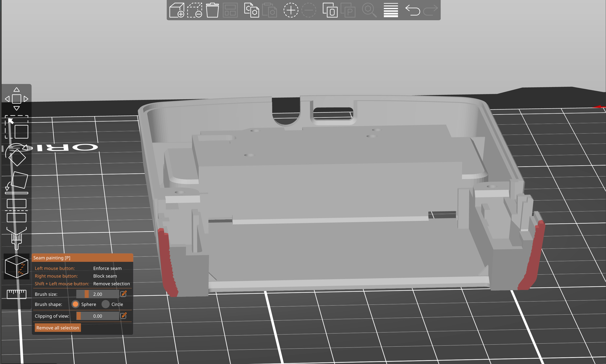This screenshot has width=606, height=364.
Task: Choose Circle brush shape
Action: pos(105,304)
